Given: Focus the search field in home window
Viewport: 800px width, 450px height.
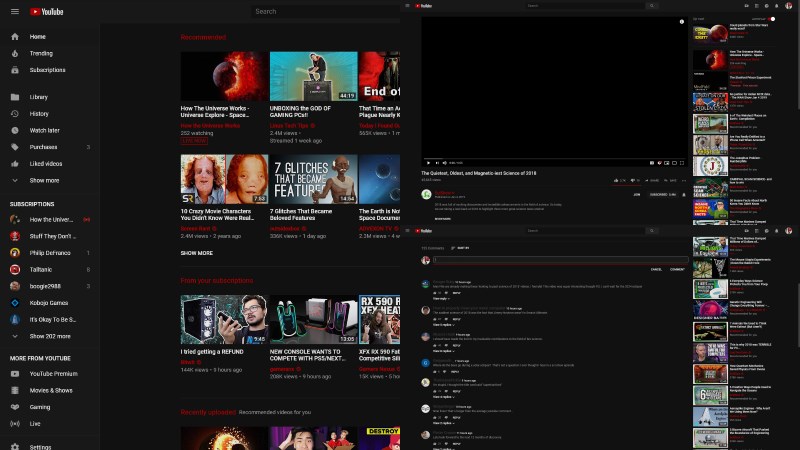Looking at the screenshot, I should 326,11.
